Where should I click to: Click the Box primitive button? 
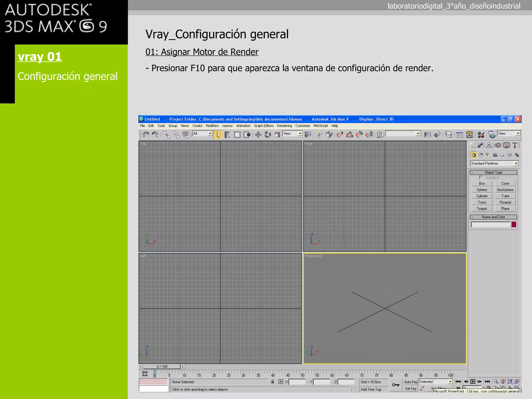(x=482, y=183)
